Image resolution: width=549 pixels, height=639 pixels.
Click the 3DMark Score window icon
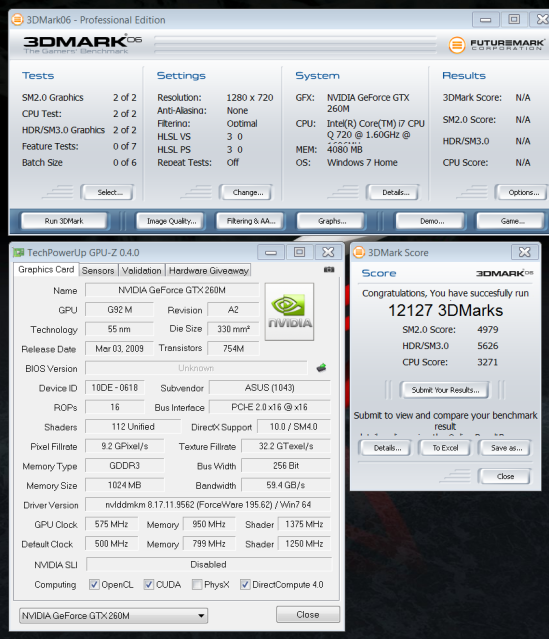pyautogui.click(x=359, y=252)
